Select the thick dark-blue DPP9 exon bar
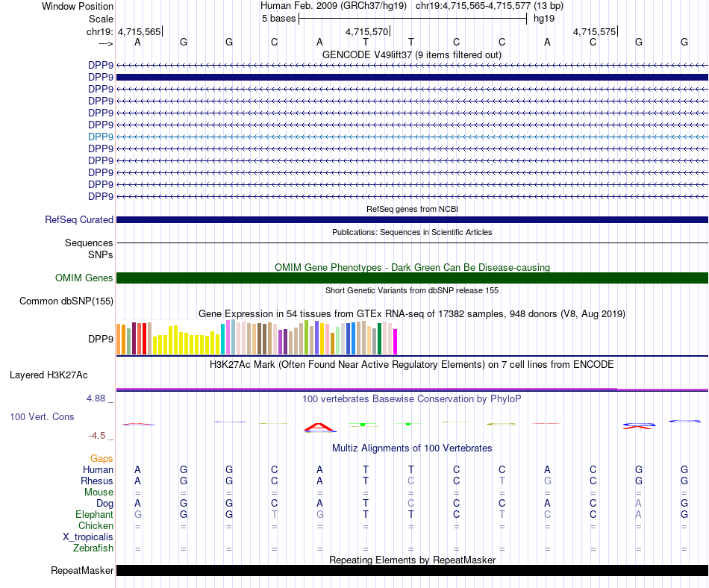This screenshot has height=588, width=709. click(412, 78)
